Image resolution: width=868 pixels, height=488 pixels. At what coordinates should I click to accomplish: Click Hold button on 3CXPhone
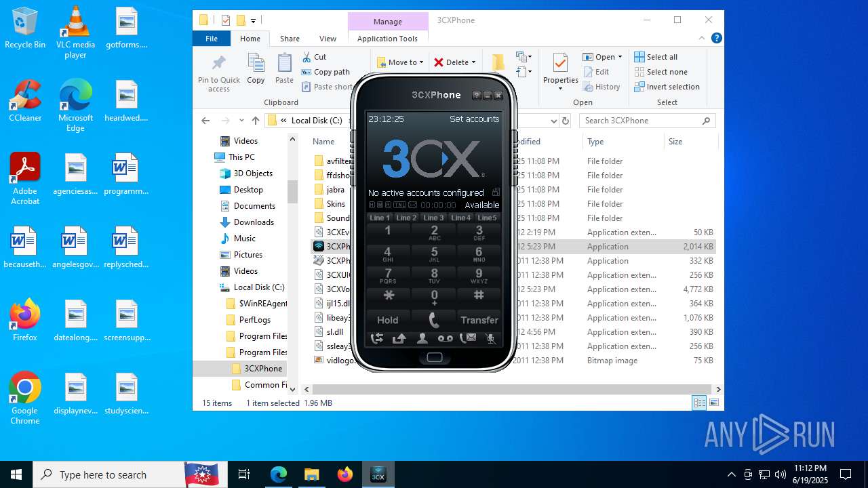point(388,320)
